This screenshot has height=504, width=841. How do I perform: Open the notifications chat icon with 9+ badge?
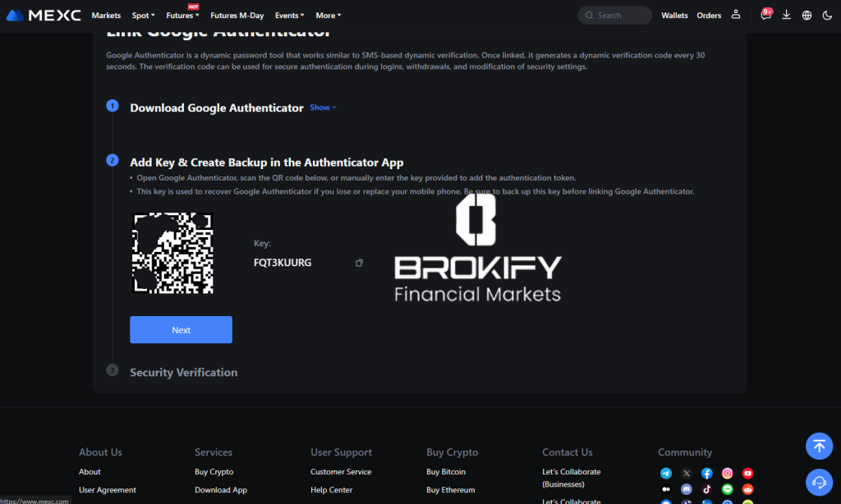pyautogui.click(x=765, y=15)
